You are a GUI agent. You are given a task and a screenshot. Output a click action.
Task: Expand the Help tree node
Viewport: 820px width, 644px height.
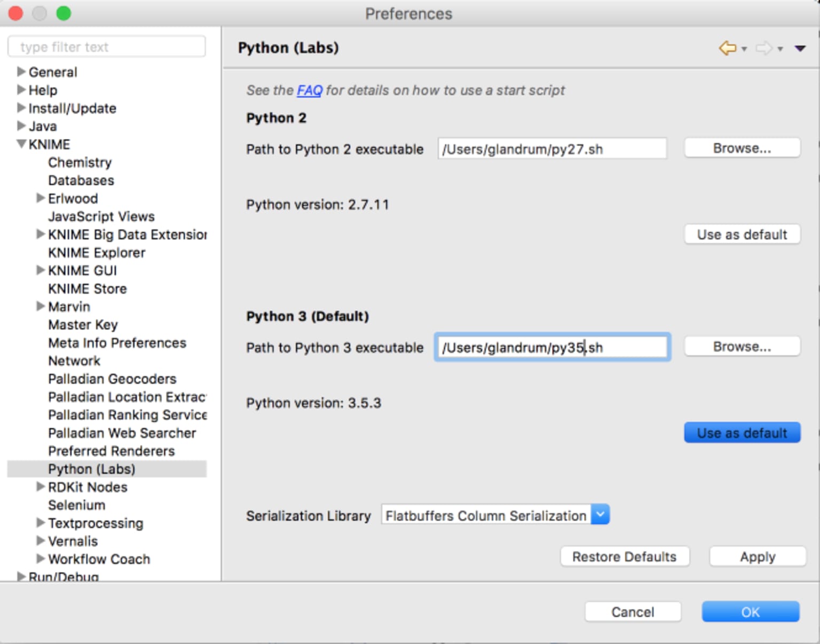point(21,89)
